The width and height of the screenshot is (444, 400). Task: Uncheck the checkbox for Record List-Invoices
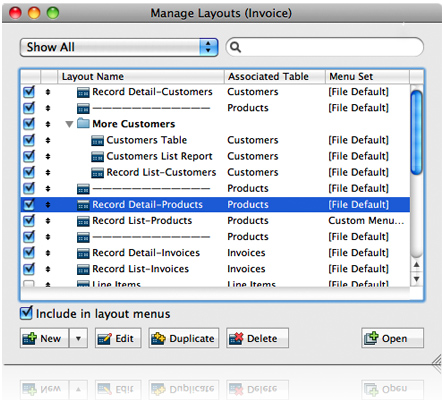pos(29,269)
